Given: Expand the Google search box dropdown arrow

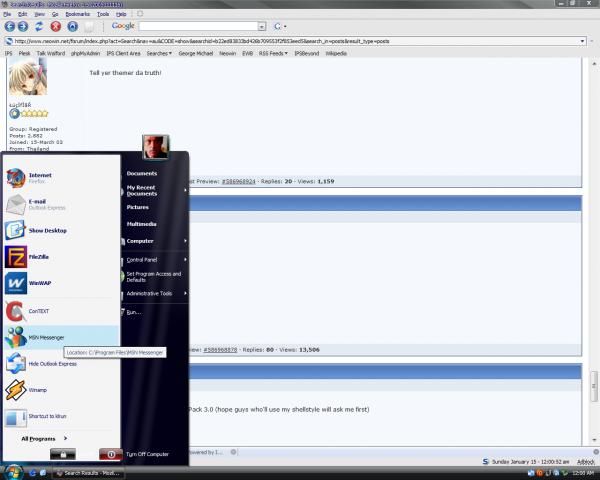Looking at the screenshot, I should (262, 26).
